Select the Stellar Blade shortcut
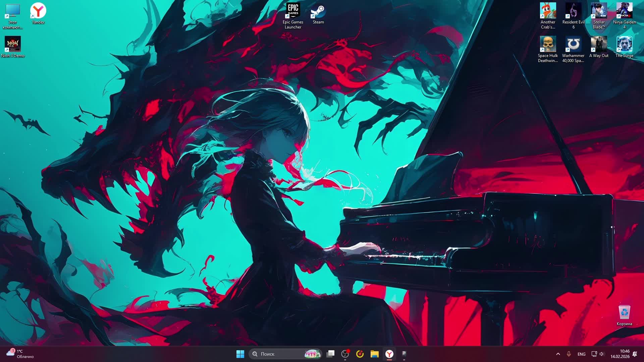This screenshot has width=644, height=362. 599,11
